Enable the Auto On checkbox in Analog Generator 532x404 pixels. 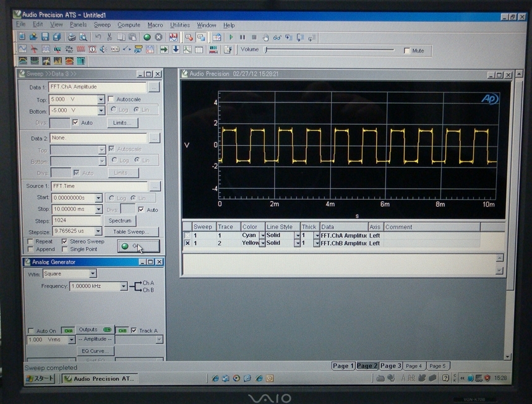(31, 331)
